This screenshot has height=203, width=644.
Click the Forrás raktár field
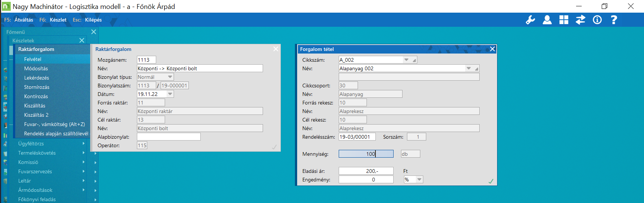coord(151,103)
